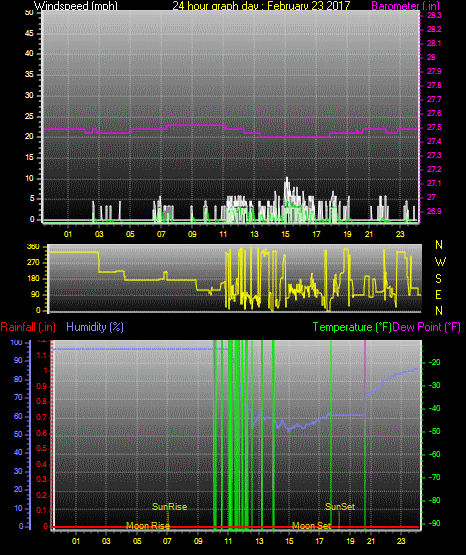Click the 28.3 barometer scale value

click(x=434, y=15)
